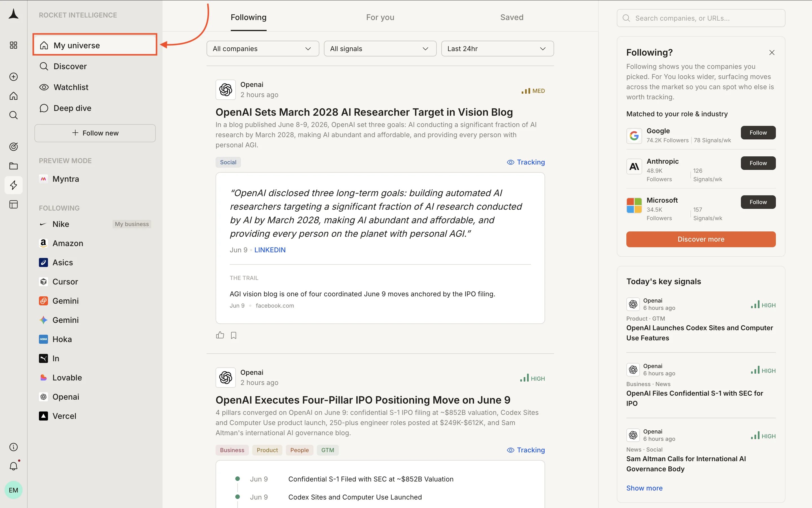812x508 pixels.
Task: Open the layout panel icon in the rail
Action: (x=14, y=204)
